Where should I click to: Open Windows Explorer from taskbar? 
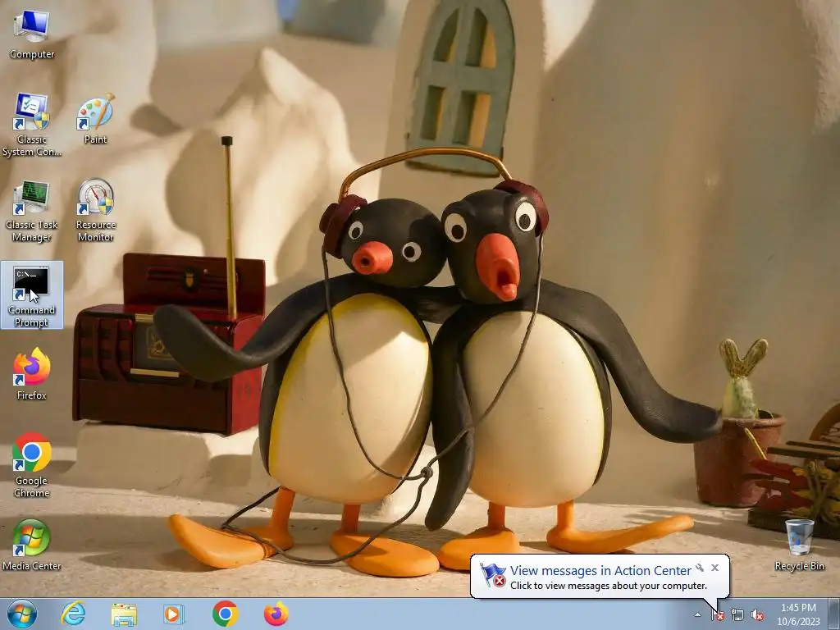pyautogui.click(x=124, y=614)
